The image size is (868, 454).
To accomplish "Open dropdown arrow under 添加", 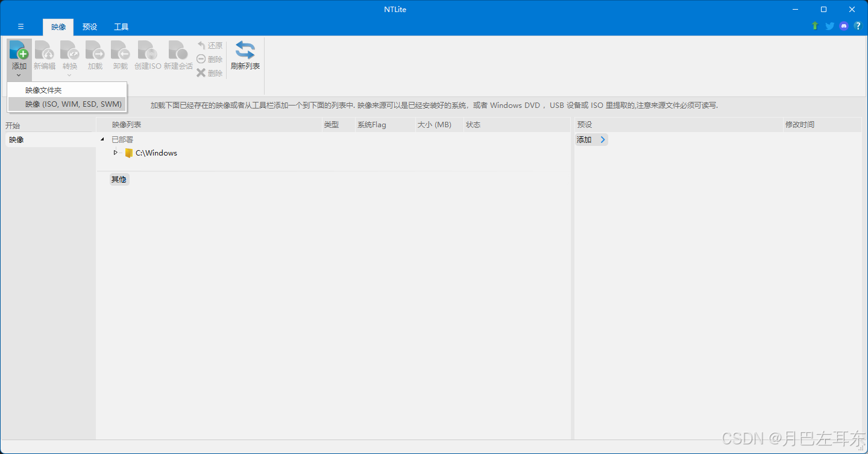I will tap(19, 75).
